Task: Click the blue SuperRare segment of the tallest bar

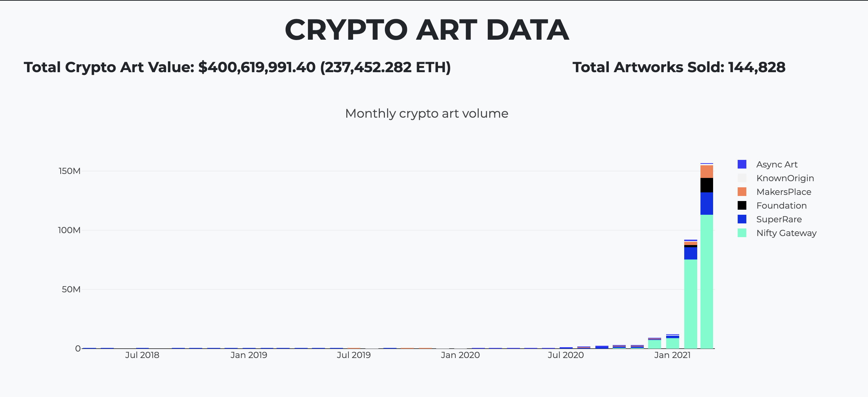Action: [707, 204]
